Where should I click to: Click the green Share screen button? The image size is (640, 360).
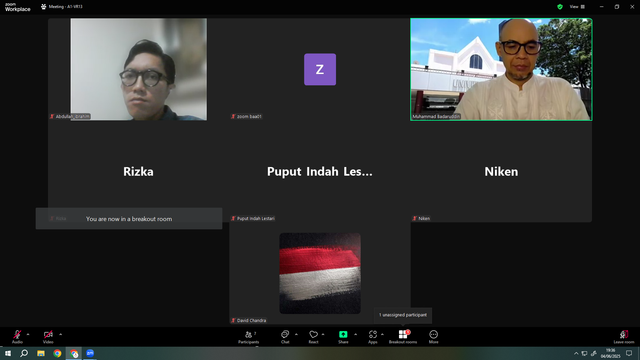[x=343, y=337]
